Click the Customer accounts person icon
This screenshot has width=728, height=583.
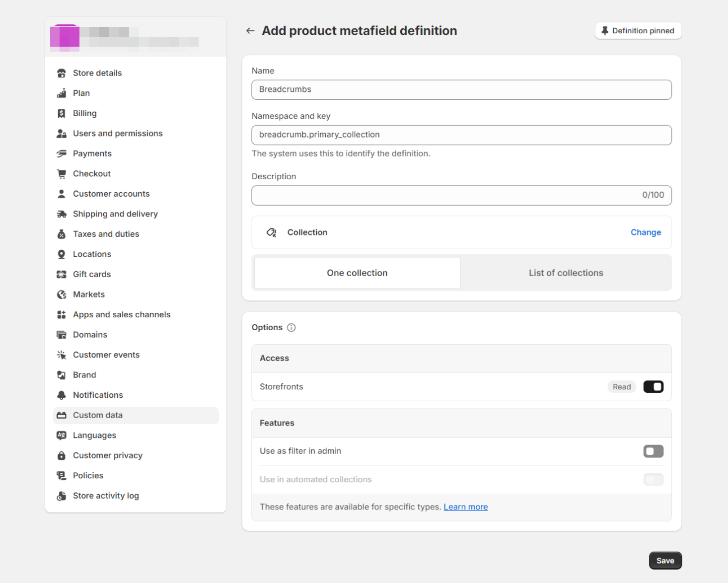62,194
